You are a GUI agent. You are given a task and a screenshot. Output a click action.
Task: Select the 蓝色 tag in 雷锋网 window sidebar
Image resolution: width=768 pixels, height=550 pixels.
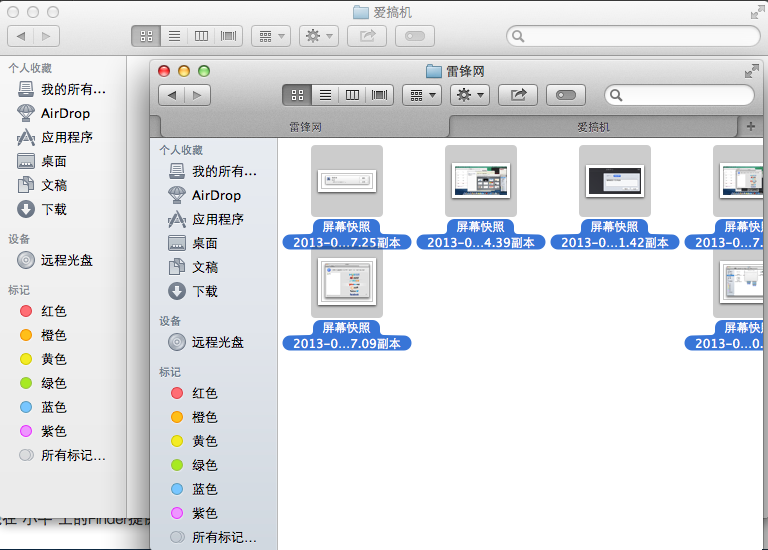[x=194, y=489]
